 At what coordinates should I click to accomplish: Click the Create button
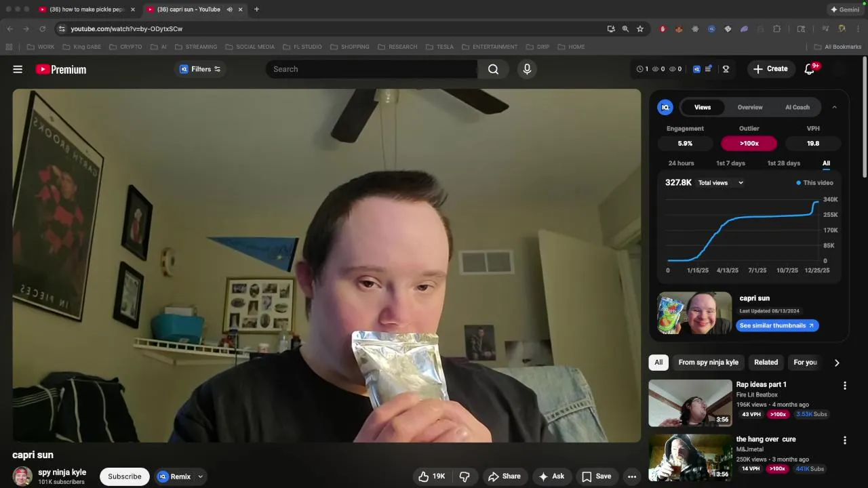pos(770,69)
